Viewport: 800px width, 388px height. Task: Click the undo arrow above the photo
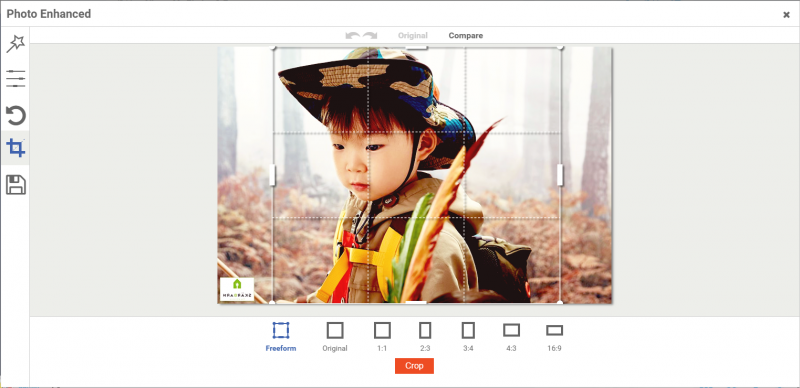353,36
